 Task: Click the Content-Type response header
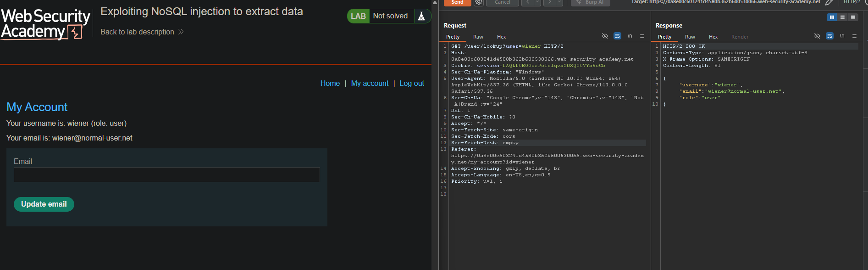(735, 53)
